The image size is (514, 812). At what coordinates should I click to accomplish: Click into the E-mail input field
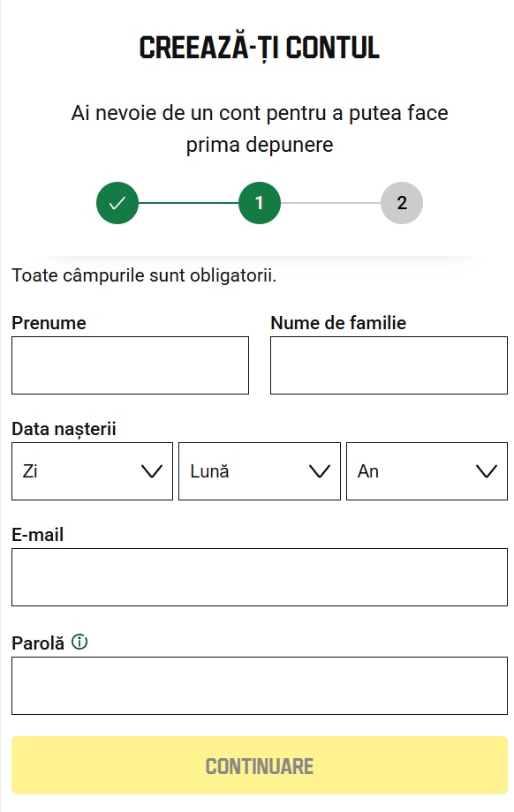(259, 577)
